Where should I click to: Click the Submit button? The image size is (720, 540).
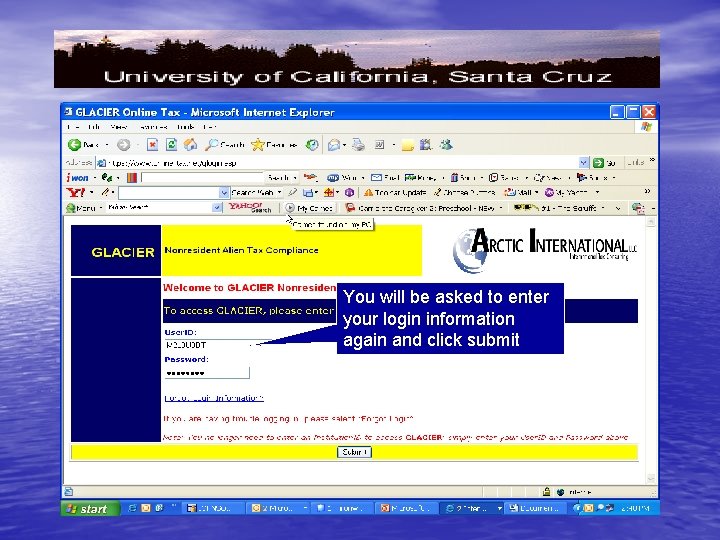(354, 452)
